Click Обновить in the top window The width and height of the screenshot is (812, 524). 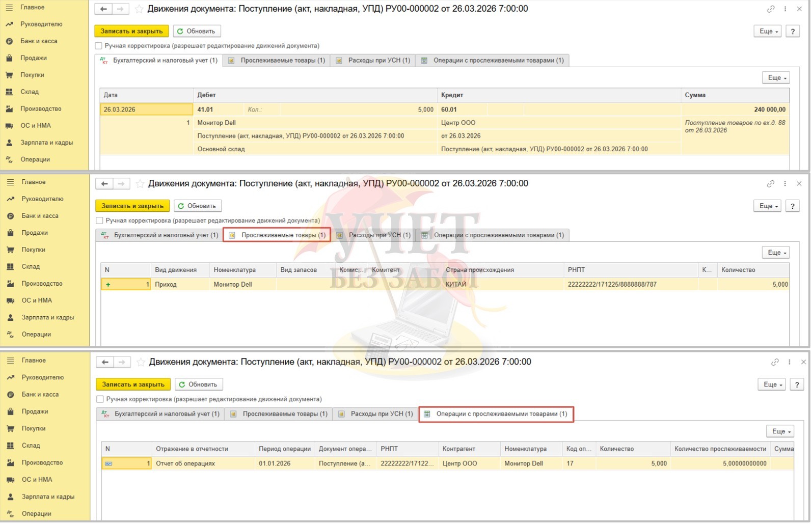point(197,32)
